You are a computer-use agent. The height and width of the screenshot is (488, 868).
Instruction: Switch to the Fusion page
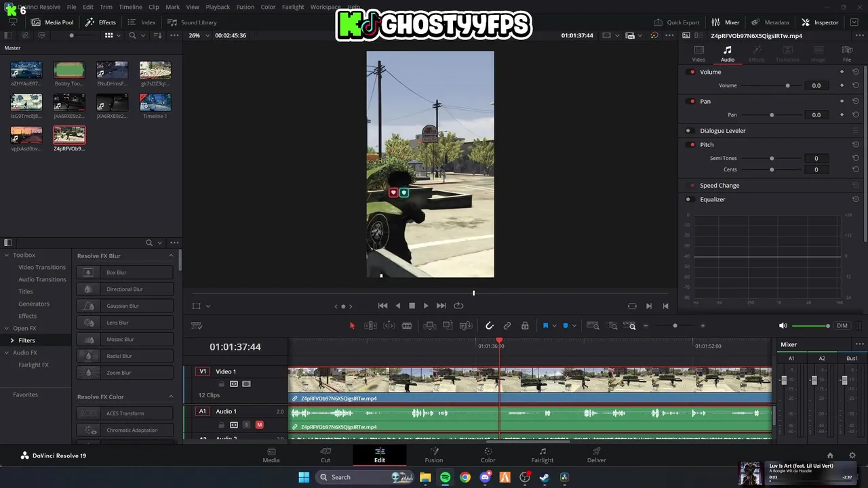(x=434, y=455)
